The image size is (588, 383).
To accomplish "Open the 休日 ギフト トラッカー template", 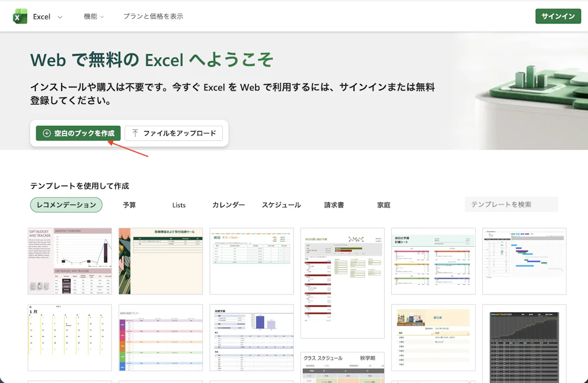I will pos(252,261).
